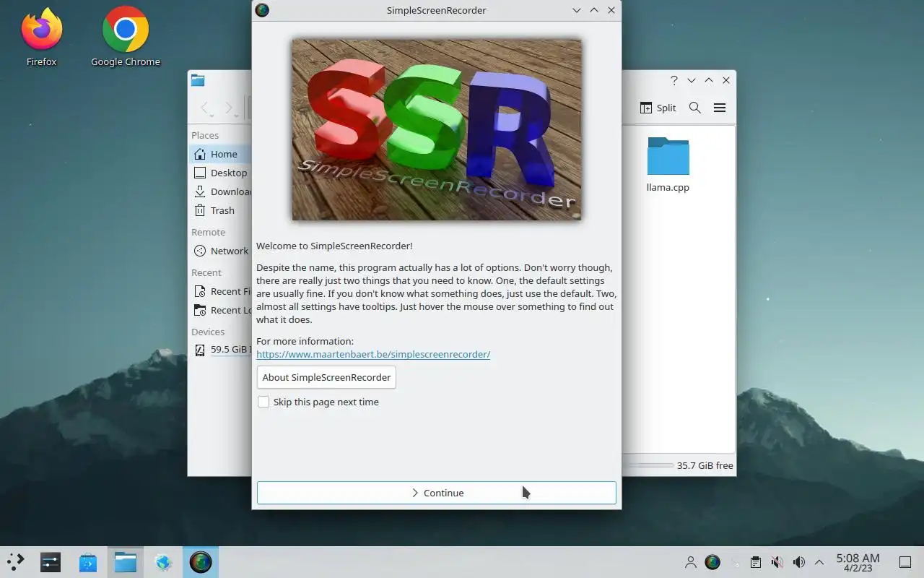
Task: Open Recent Locations in Dolphin sidebar
Action: [220, 310]
